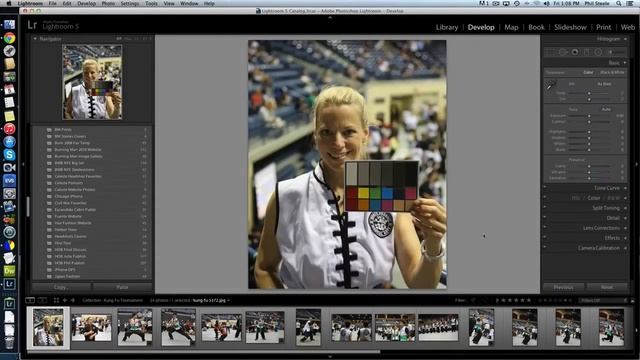Select the Graduated Filter tool
Image resolution: width=640 pixels, height=360 pixels.
(x=587, y=52)
